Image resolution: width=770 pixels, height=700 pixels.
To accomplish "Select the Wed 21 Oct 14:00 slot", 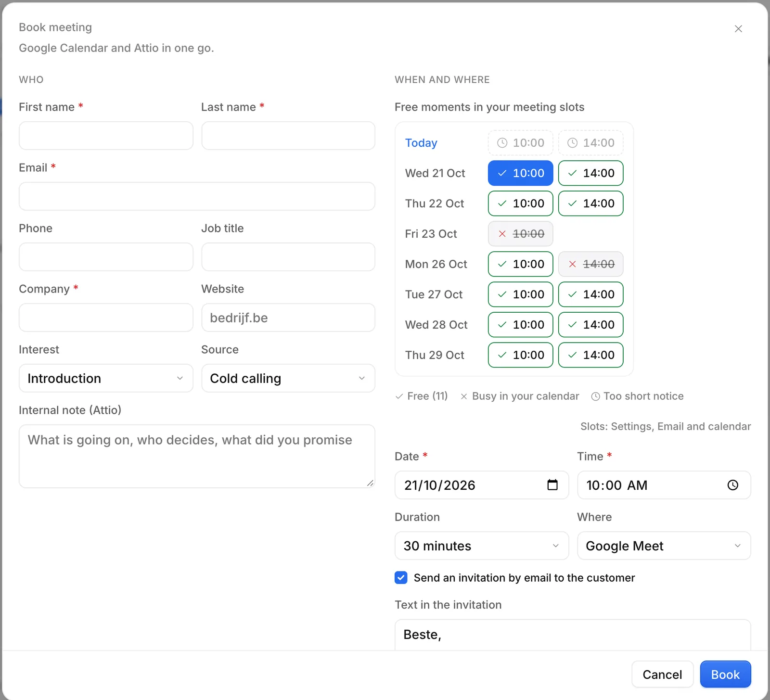I will click(x=591, y=173).
